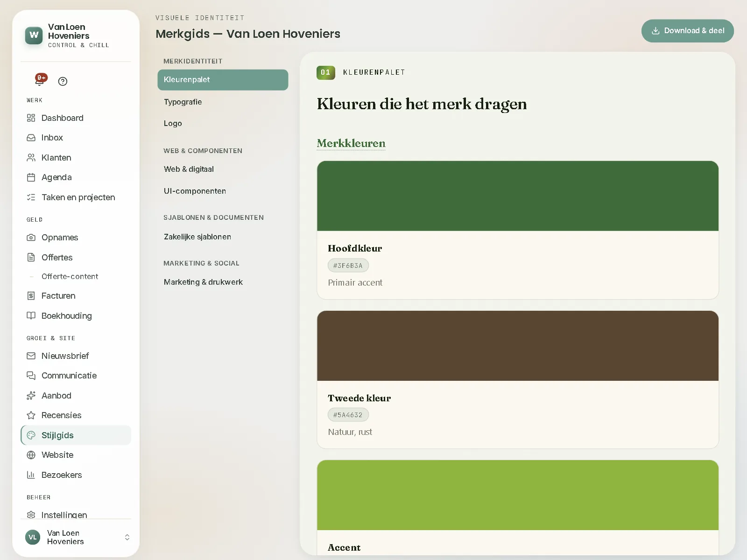Open Taken en projecten
Viewport: 747px width, 560px height.
(76, 197)
